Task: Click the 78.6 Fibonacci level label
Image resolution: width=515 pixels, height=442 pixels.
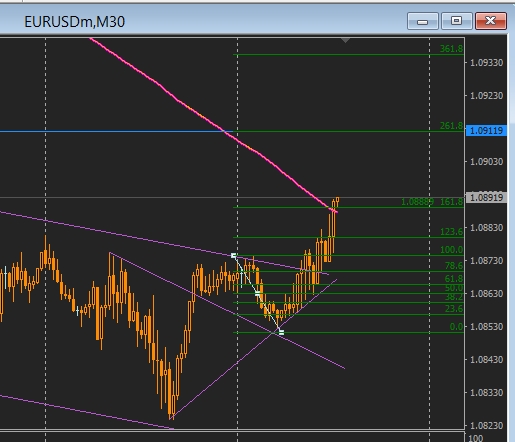Action: [x=454, y=265]
